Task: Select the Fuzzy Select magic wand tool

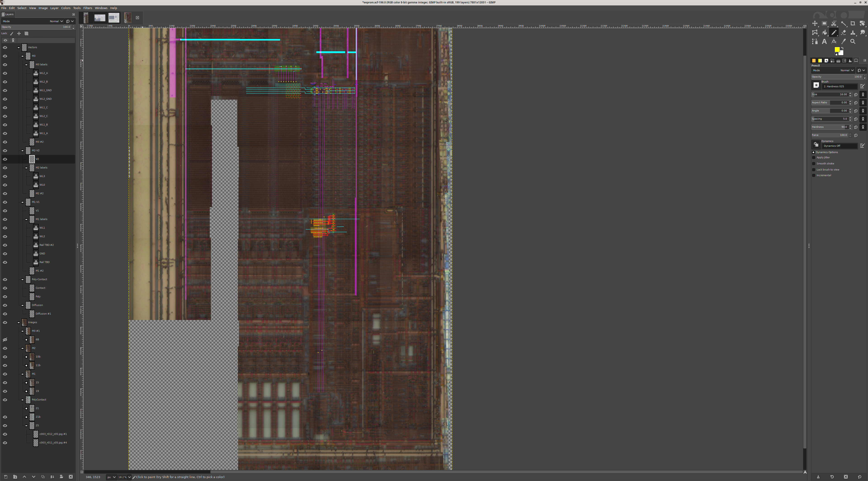Action: point(843,24)
